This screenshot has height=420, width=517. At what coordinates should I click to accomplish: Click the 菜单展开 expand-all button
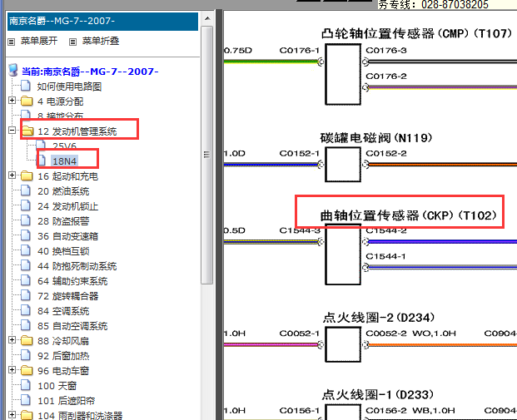[x=39, y=41]
